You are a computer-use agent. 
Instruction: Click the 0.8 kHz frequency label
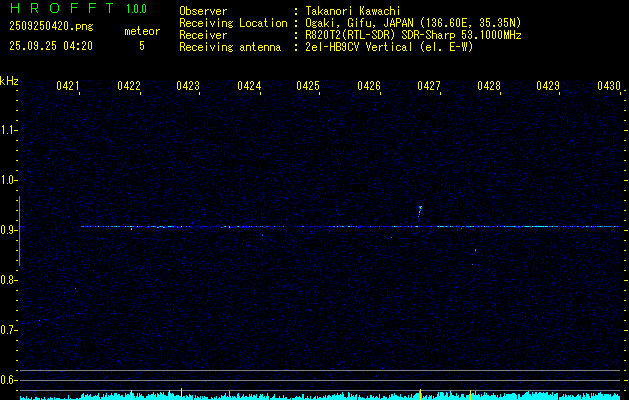point(8,280)
